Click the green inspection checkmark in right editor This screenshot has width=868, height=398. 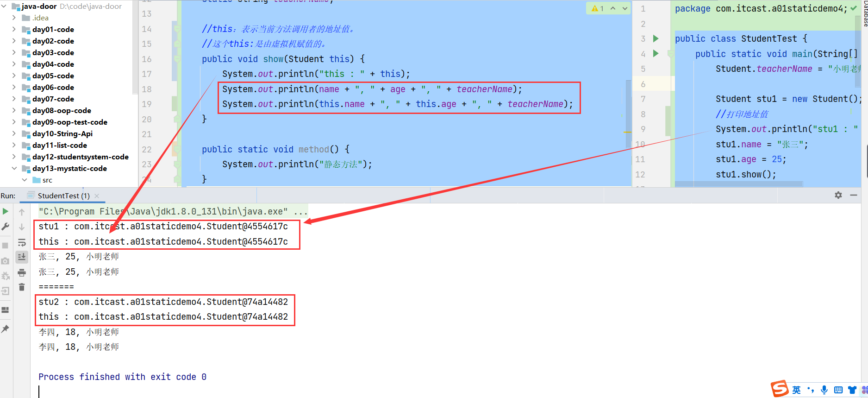[854, 8]
